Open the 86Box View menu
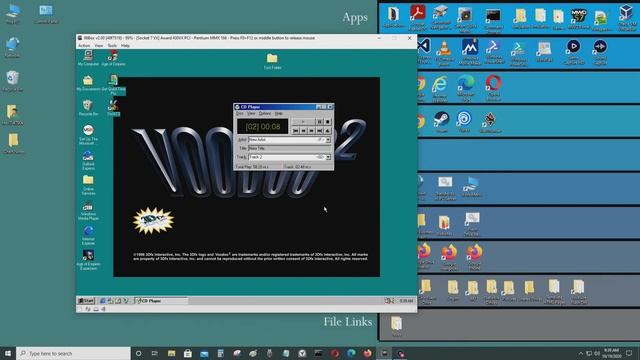640x360 pixels. (99, 46)
